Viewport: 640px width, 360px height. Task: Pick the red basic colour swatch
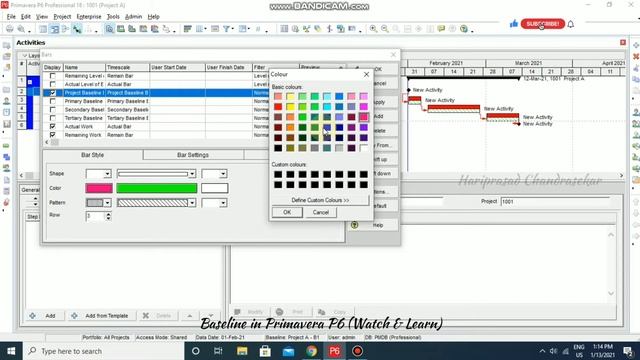click(x=278, y=107)
